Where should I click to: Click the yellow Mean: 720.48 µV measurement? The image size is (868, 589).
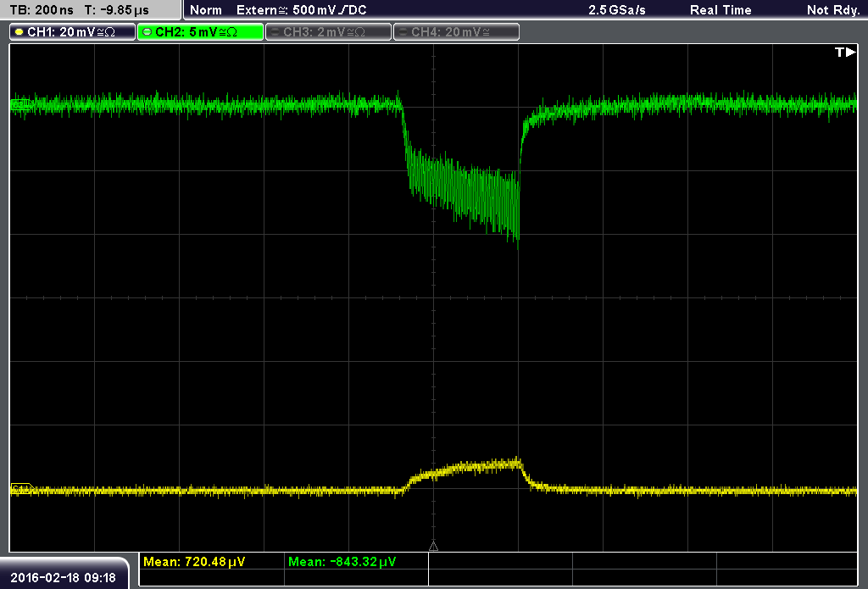coord(194,562)
